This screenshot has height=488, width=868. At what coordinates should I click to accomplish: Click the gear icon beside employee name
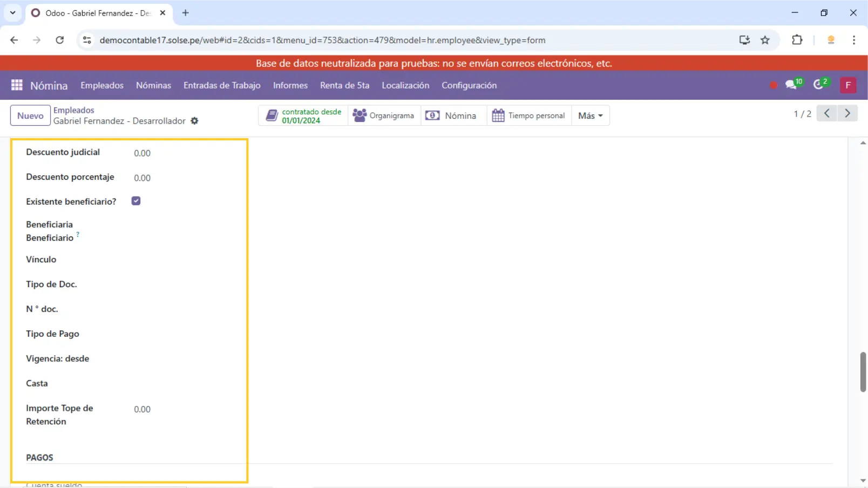tap(194, 121)
